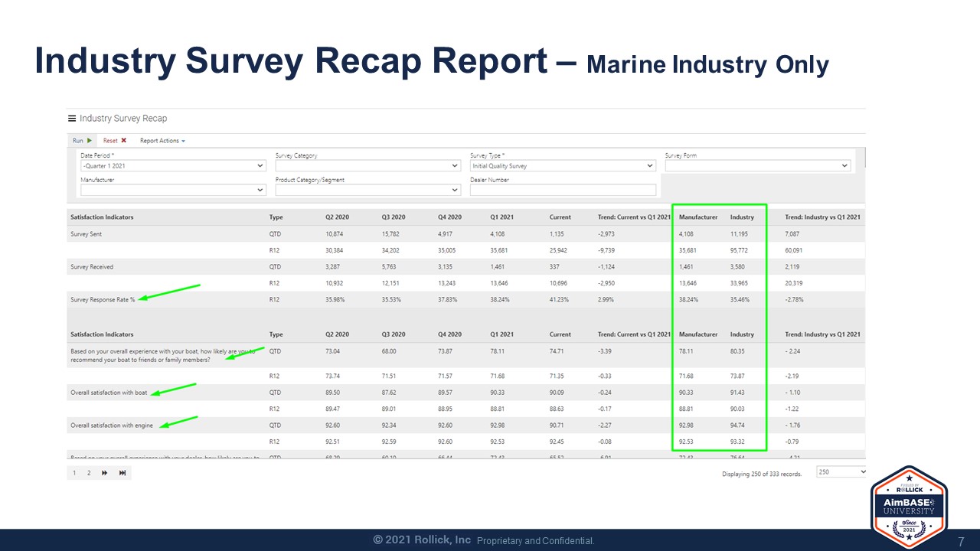Screen dimensions: 980x551
Task: Click the next-page double arrow in pagination
Action: tap(105, 472)
